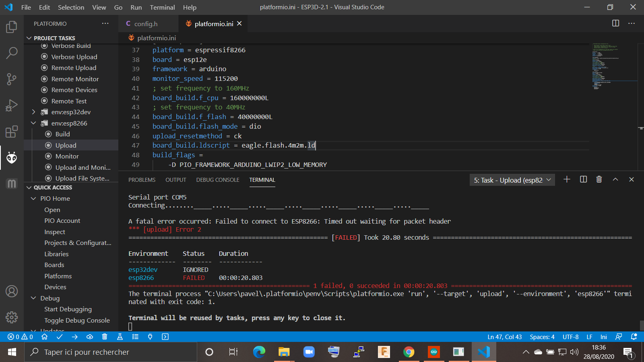Open PlatformIO sidebar More Actions ellipsis

click(x=105, y=23)
